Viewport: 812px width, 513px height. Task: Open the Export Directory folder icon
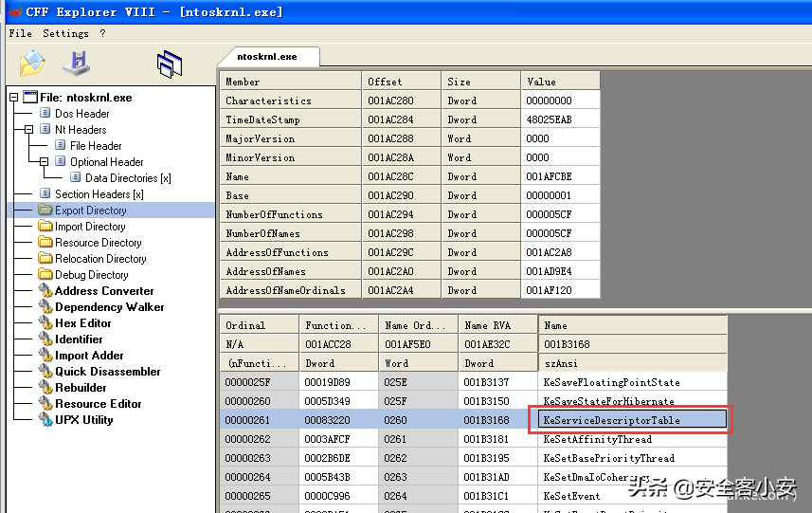(45, 210)
